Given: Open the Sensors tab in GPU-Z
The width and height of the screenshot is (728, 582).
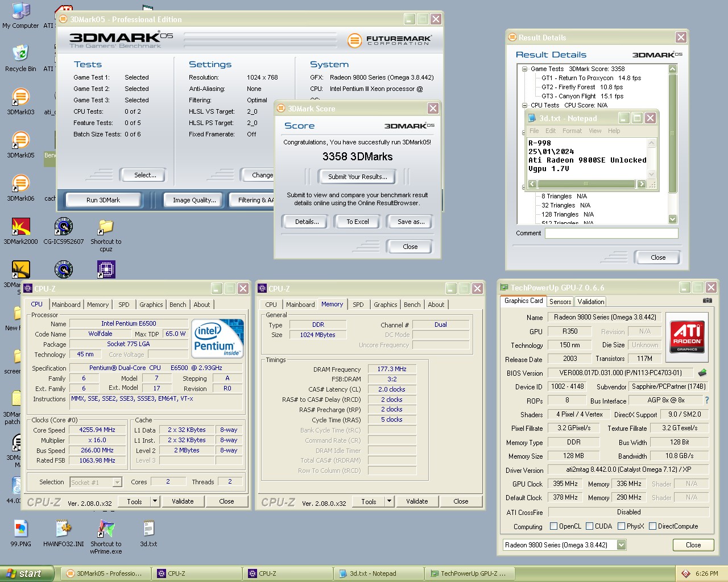Looking at the screenshot, I should [x=560, y=302].
